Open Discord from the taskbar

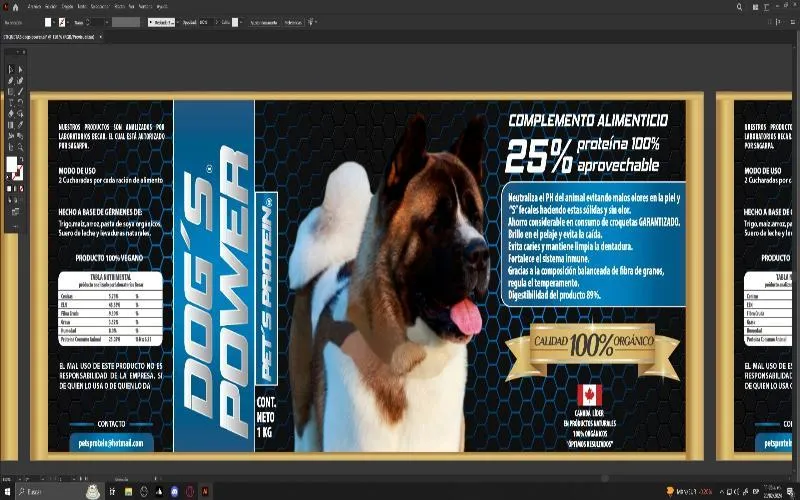[174, 492]
